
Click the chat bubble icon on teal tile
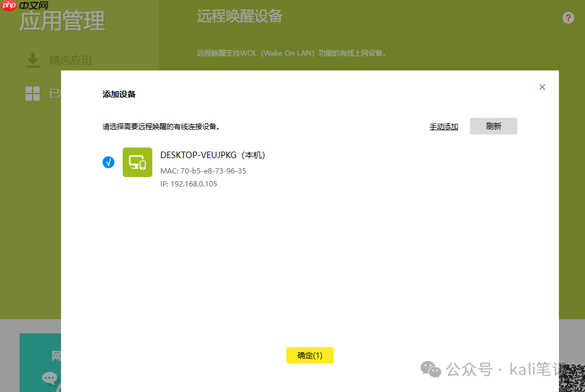50,378
